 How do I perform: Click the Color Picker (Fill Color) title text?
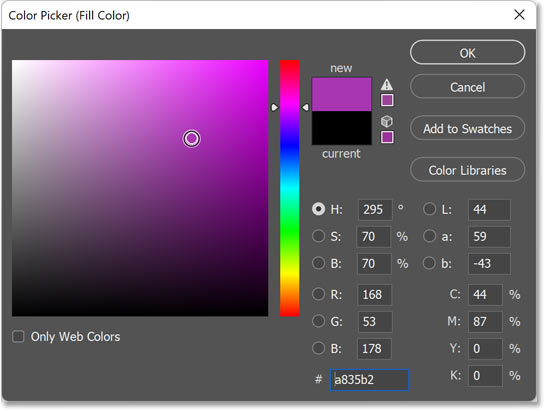[x=69, y=16]
